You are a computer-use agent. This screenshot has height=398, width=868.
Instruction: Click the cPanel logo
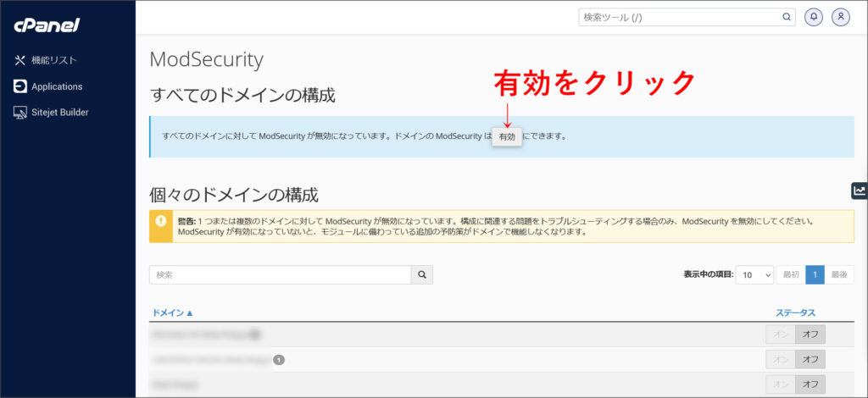tap(47, 25)
